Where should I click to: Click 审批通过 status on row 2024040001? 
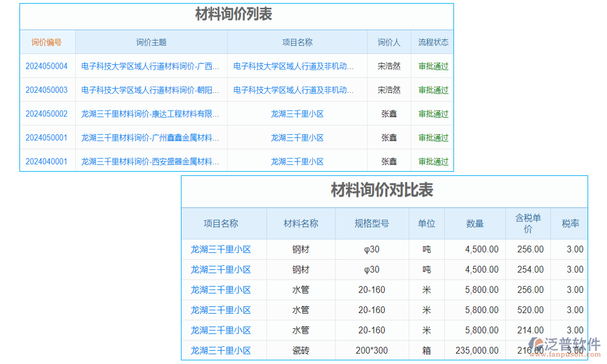(433, 161)
